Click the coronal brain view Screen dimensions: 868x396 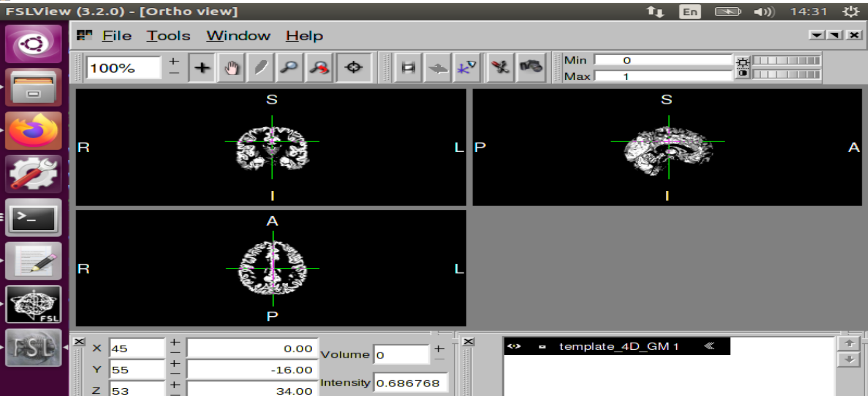(x=270, y=147)
